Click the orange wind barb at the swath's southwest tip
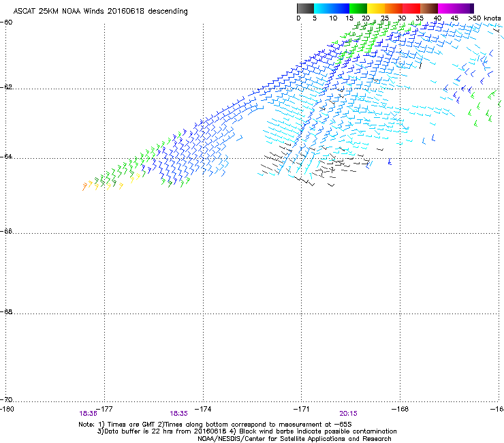504x443 pixels. click(x=84, y=187)
